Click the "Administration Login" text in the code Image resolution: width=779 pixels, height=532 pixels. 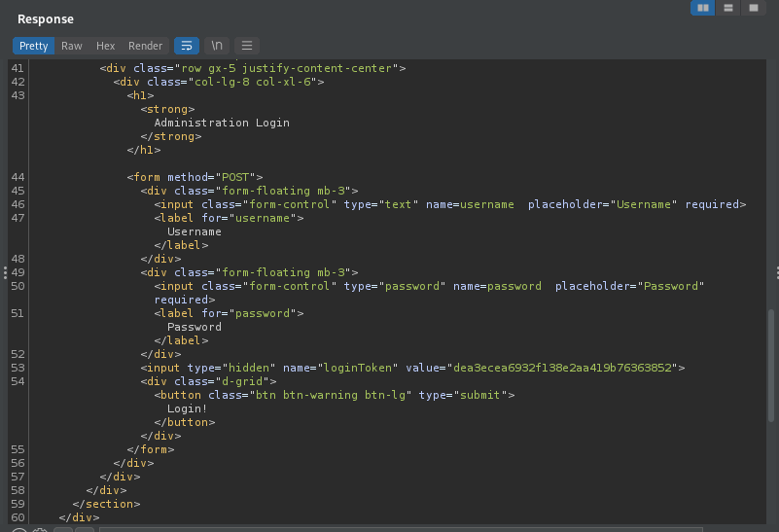pyautogui.click(x=221, y=123)
